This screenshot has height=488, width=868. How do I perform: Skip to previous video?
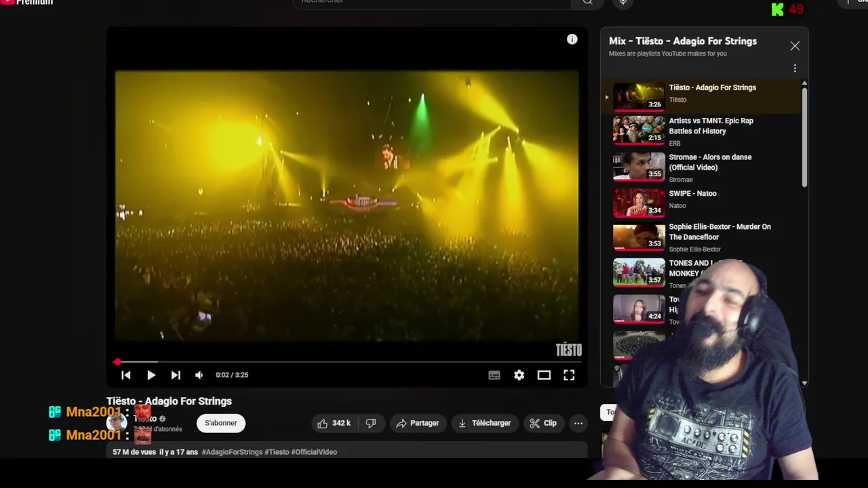tap(126, 375)
